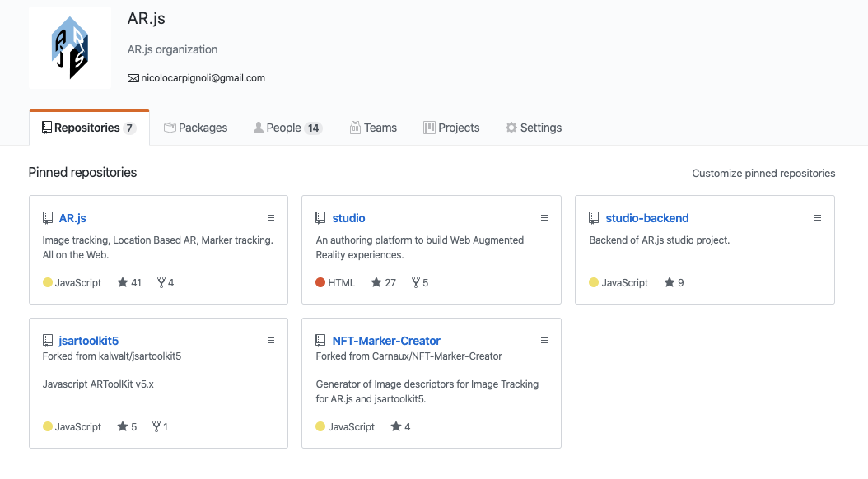Click the reorder handle on NFT-Marker-Creator card

(544, 341)
